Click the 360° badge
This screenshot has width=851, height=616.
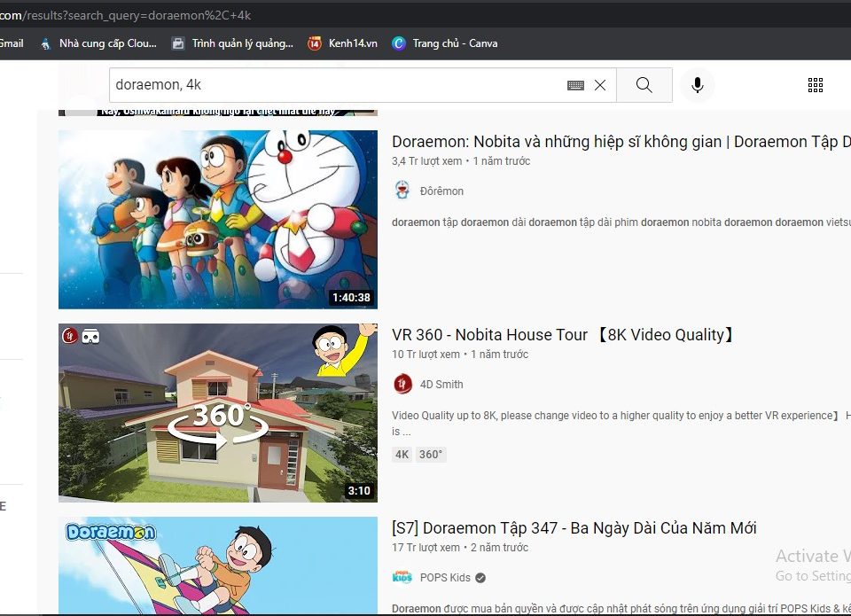click(431, 455)
